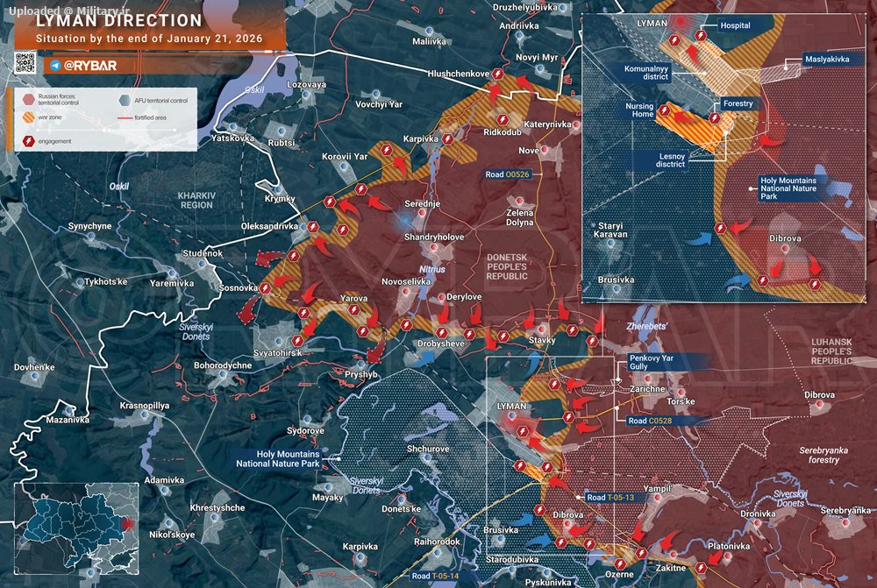Click the Lesnoy district label

point(670,160)
